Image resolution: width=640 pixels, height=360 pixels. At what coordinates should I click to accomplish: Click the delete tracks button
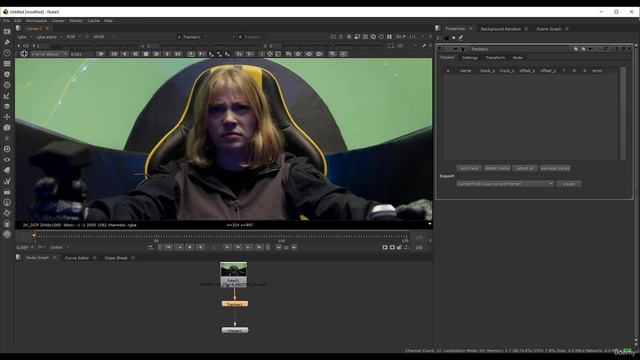coord(497,168)
